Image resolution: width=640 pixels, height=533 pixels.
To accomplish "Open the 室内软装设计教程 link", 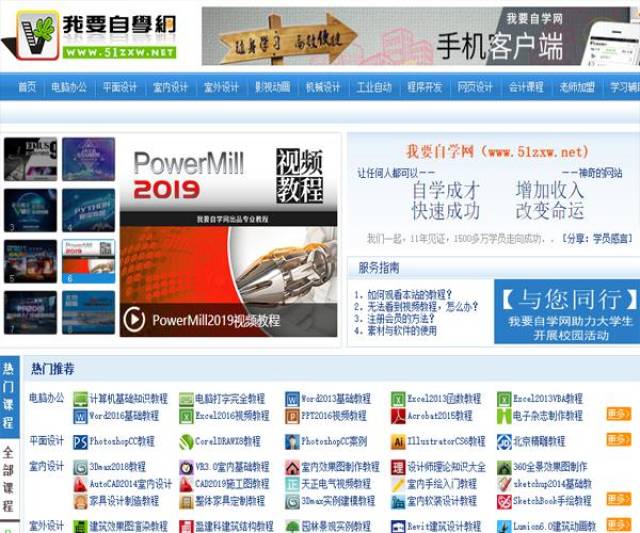I will pos(442,501).
